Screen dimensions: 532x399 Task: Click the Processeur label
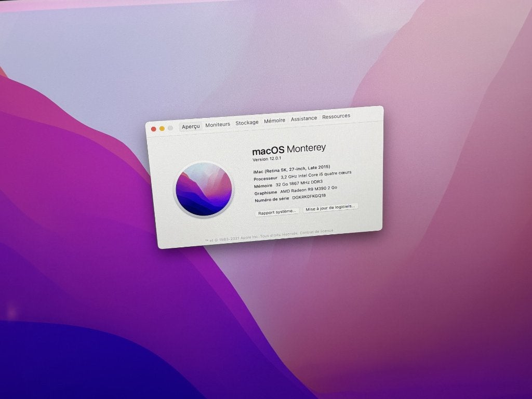pos(265,179)
